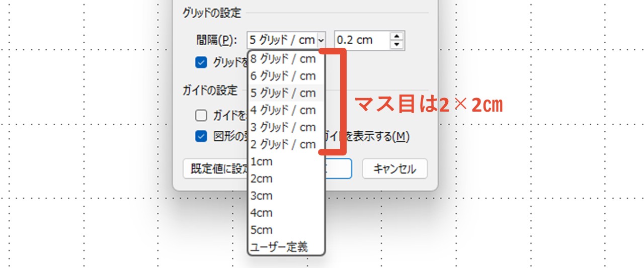644x268 pixels.
Task: Click the 既定値に設定 button
Action: click(x=215, y=169)
